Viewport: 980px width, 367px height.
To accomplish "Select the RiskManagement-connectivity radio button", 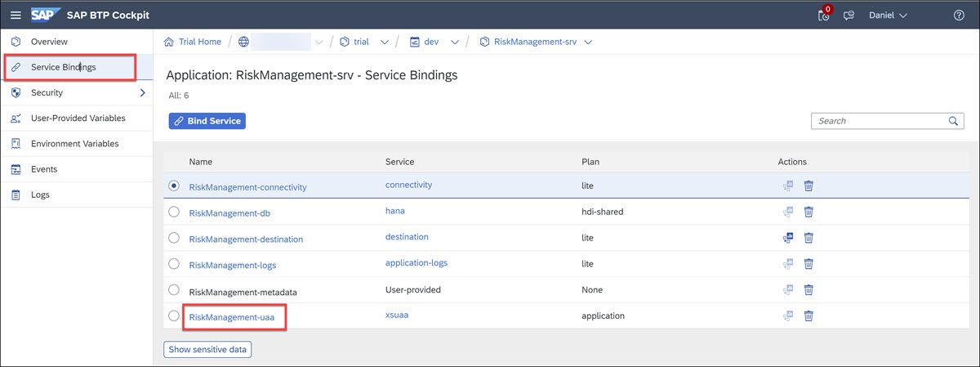I will [x=173, y=186].
